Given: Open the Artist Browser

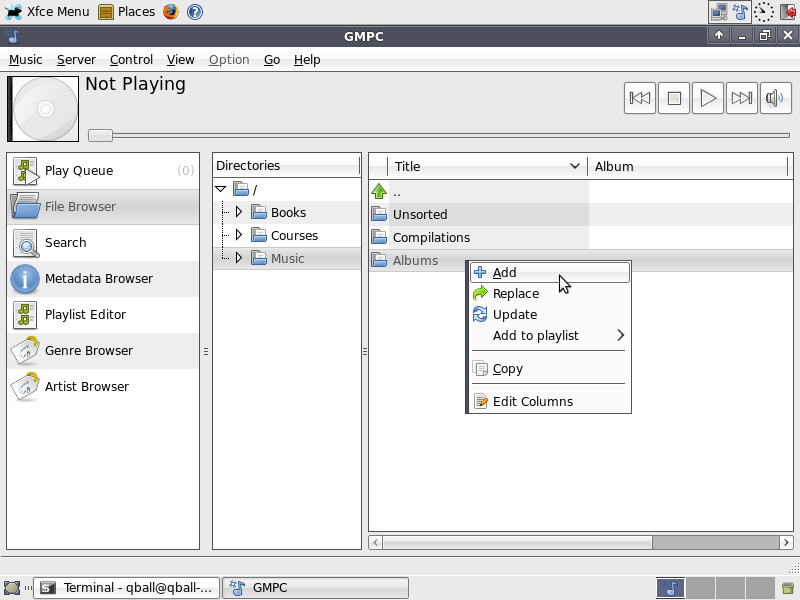Looking at the screenshot, I should (103, 387).
